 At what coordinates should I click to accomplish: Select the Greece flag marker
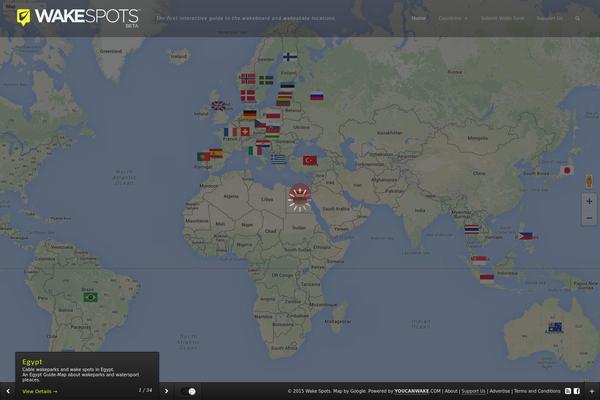pyautogui.click(x=279, y=159)
